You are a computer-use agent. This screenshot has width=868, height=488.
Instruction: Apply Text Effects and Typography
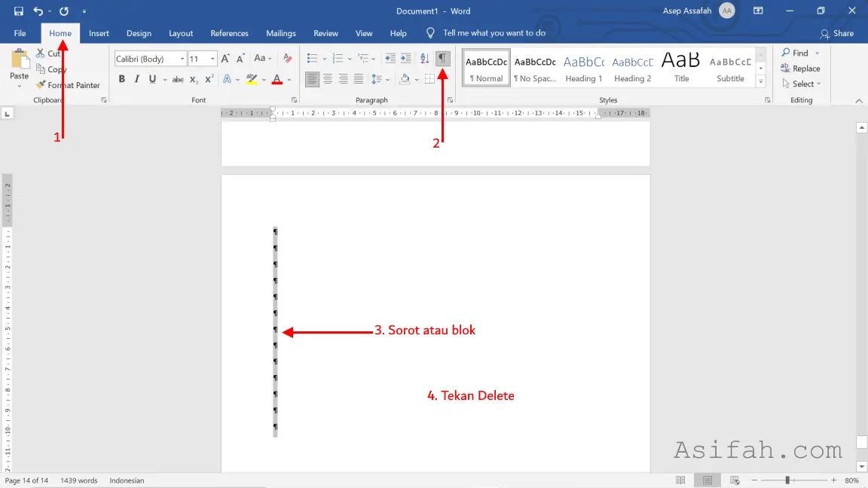227,79
